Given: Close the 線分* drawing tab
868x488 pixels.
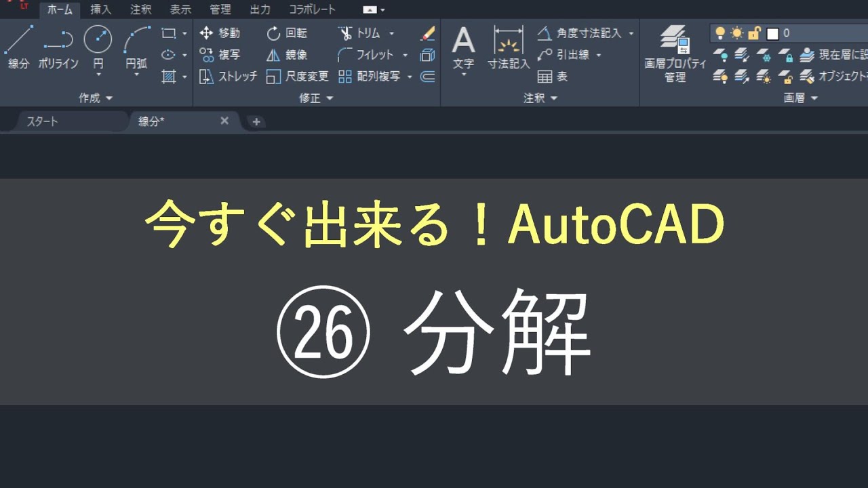Looking at the screenshot, I should pyautogui.click(x=224, y=121).
